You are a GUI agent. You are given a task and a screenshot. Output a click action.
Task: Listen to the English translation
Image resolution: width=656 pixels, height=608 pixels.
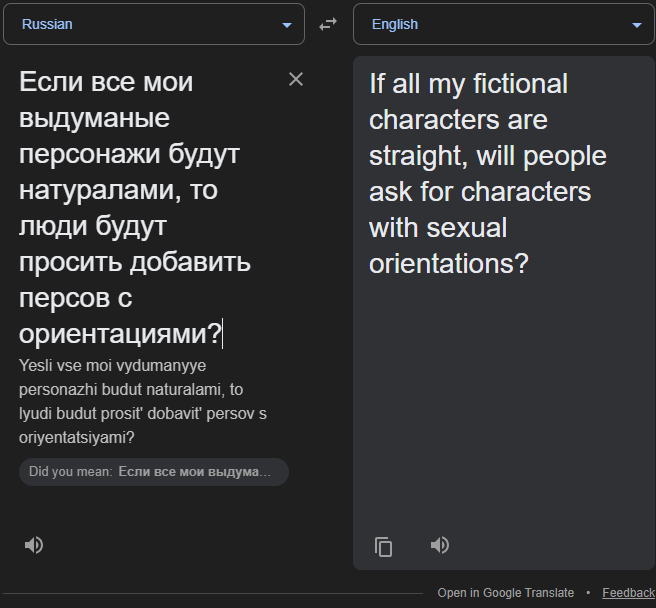coord(440,545)
